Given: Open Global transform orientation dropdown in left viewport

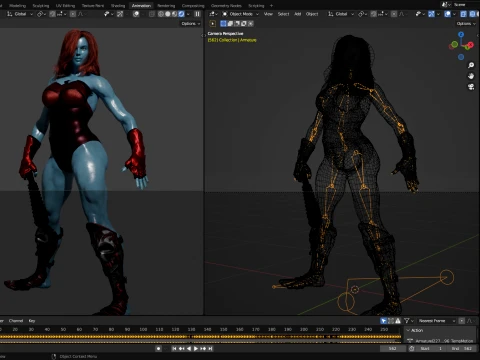Looking at the screenshot, I should (20, 14).
